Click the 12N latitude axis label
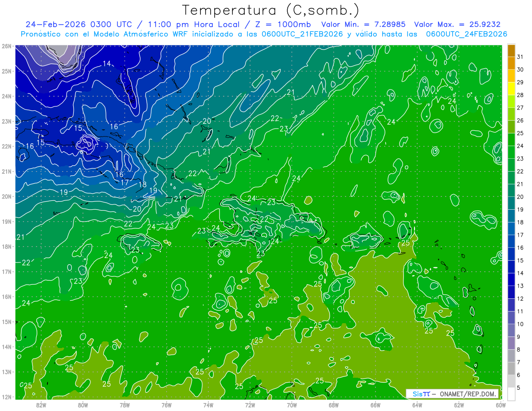Image resolution: width=532 pixels, height=411 pixels. tap(7, 397)
